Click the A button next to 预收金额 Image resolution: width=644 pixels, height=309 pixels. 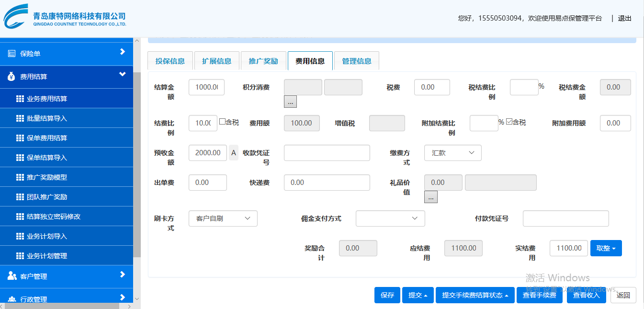pos(234,153)
